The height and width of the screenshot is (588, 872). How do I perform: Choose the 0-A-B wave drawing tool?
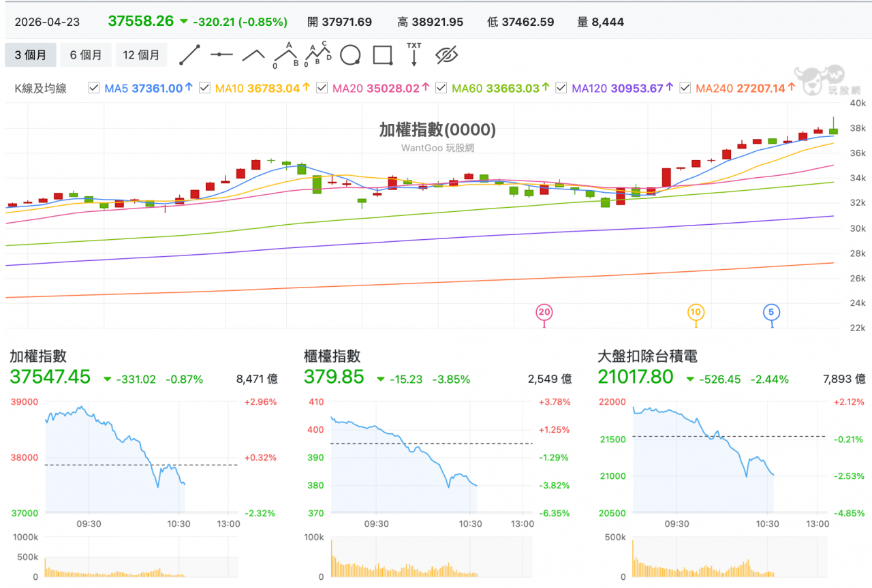285,55
